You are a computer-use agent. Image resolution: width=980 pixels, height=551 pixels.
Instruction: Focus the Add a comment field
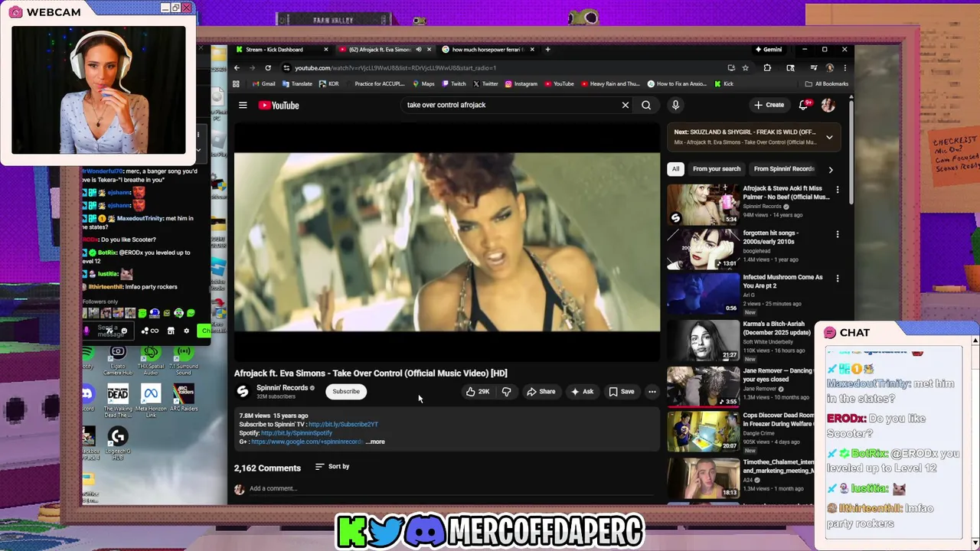[x=452, y=488]
